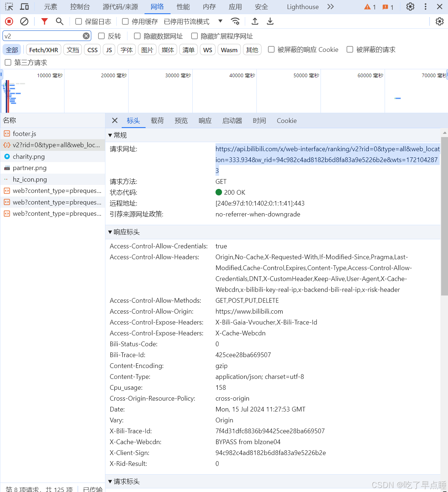Viewport: 448px width, 492px height.
Task: Select hz_icon.png request row
Action: [53, 179]
